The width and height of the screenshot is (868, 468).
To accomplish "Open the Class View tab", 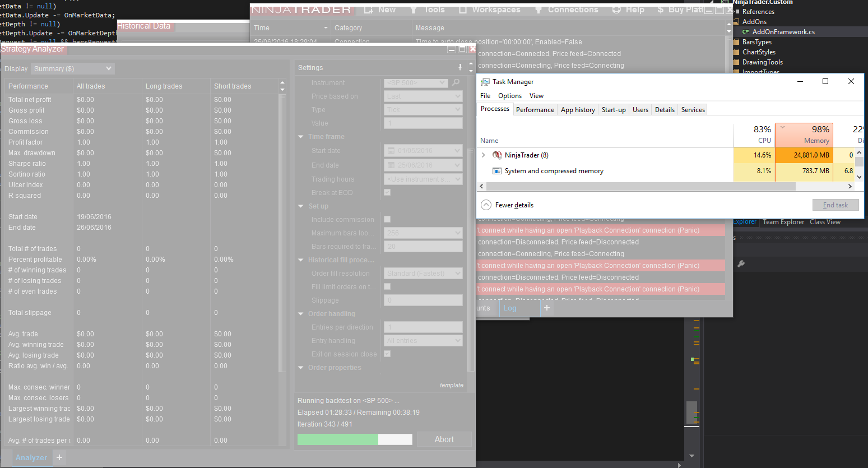I will pyautogui.click(x=825, y=222).
